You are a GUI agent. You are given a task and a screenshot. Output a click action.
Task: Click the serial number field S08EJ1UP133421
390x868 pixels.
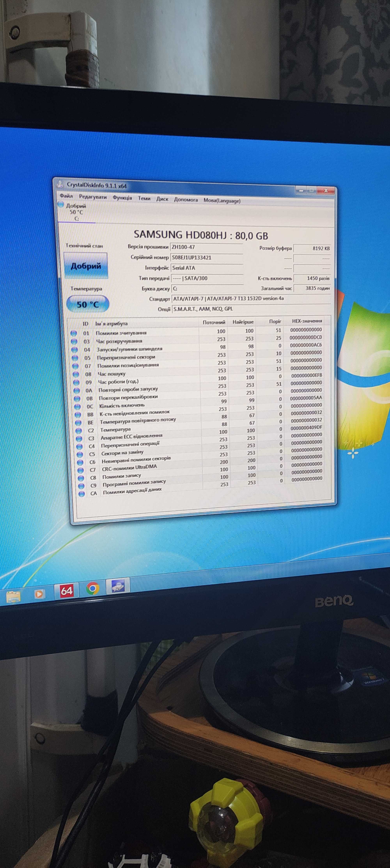207,258
